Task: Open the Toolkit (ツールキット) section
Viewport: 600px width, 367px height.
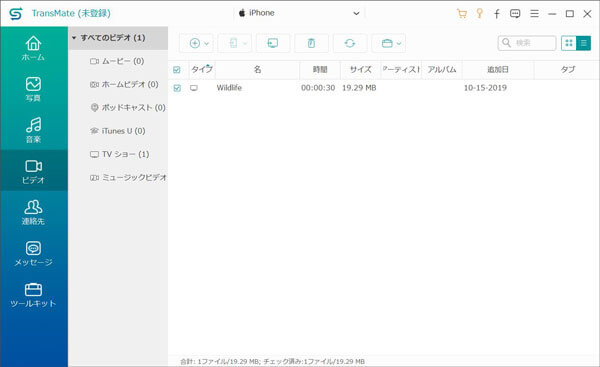Action: pos(34,294)
